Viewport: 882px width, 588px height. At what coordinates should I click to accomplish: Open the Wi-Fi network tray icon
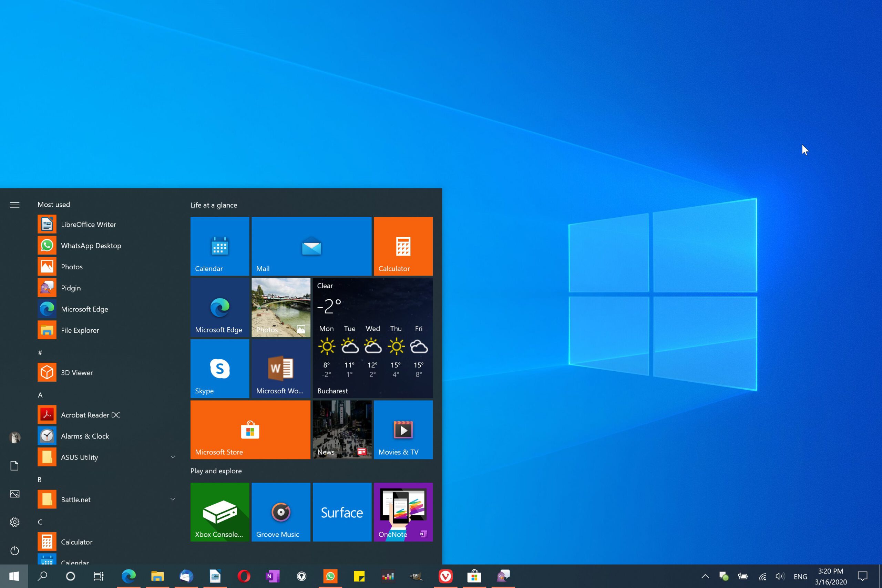[x=762, y=576]
